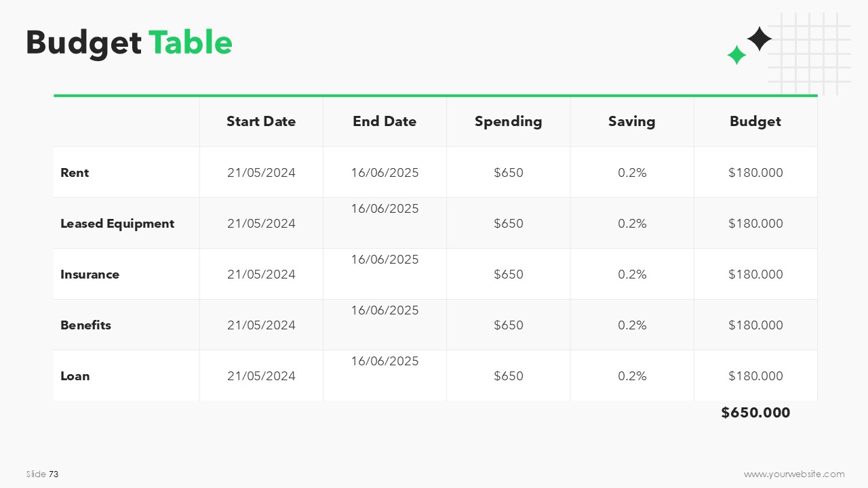Screen dimensions: 868x488
Task: Click the Budget column header
Action: [755, 121]
